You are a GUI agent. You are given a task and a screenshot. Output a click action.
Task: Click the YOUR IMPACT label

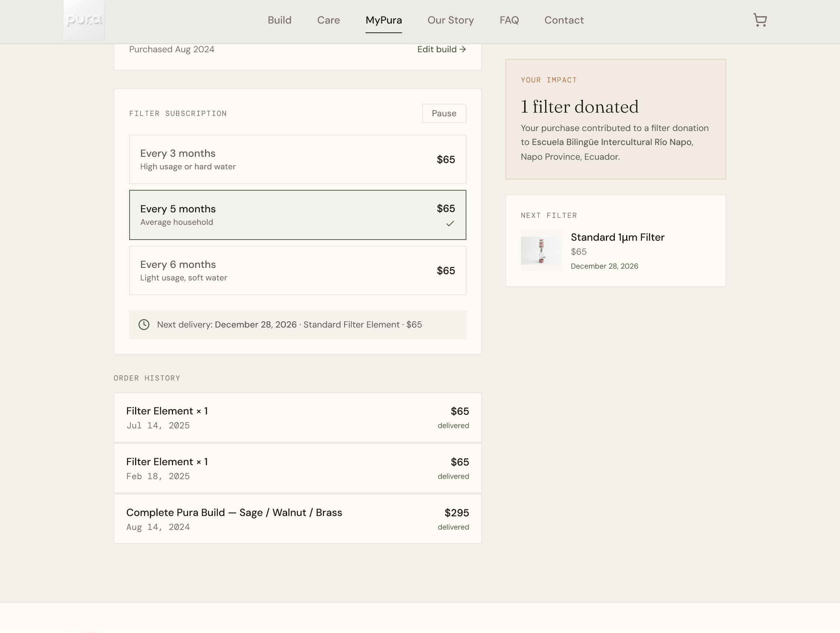[549, 80]
